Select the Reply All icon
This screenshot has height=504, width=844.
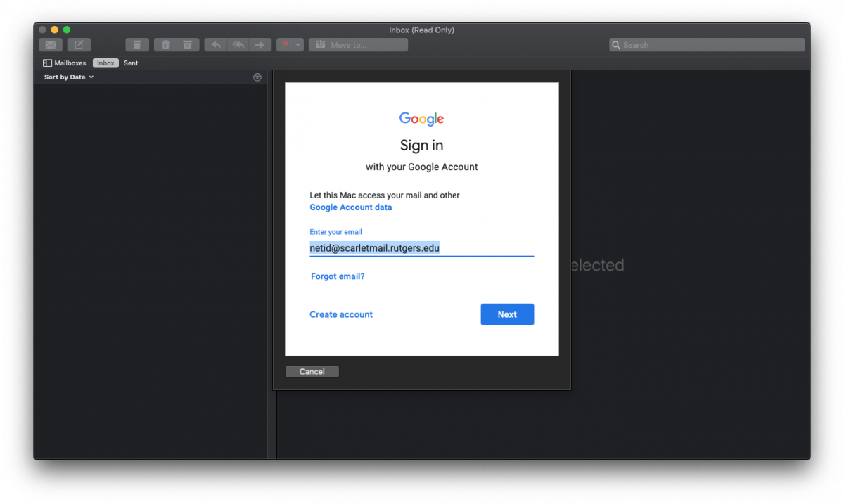(238, 44)
